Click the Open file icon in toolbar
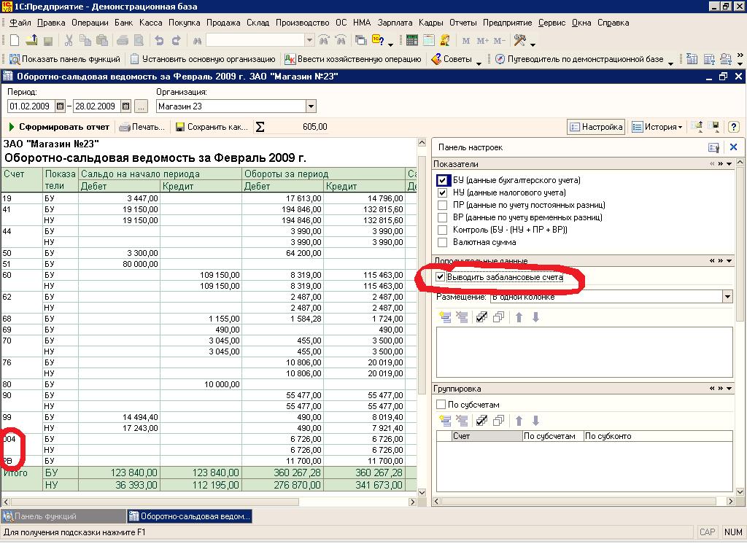Image resolution: width=747 pixels, height=560 pixels. [x=31, y=41]
